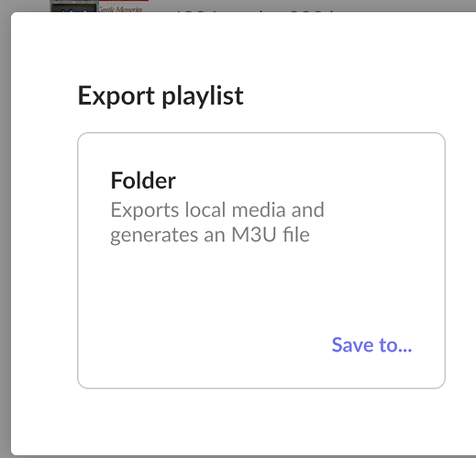
Task: Click white dialog margin left of Folder card
Action: pos(44,261)
